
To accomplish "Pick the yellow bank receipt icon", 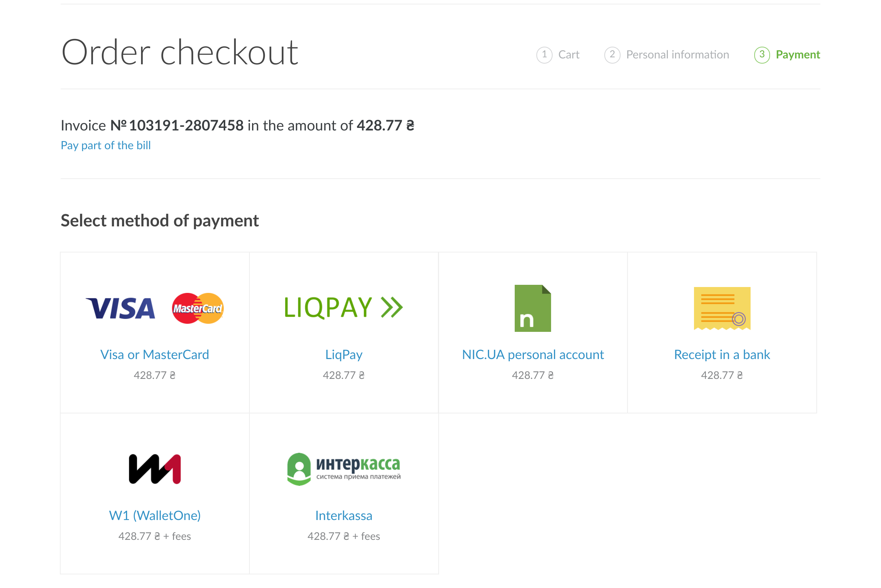I will (x=722, y=308).
